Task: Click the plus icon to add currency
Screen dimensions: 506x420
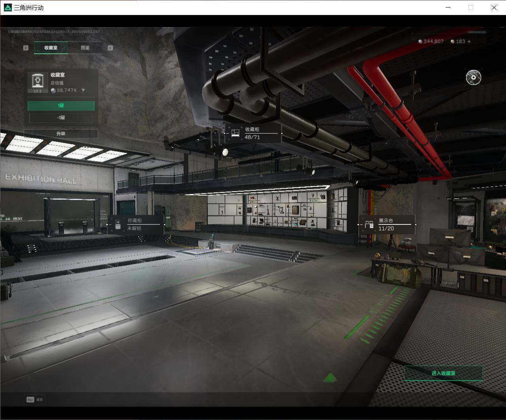Action: pyautogui.click(x=469, y=41)
